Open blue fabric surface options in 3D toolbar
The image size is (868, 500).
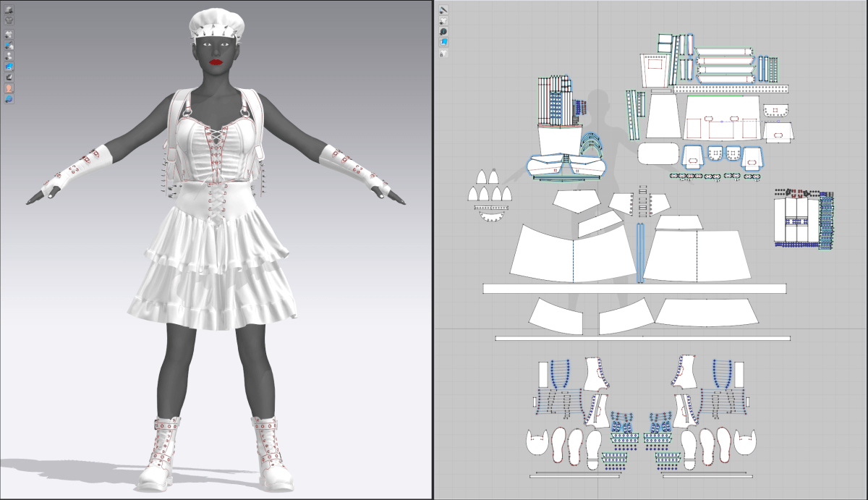point(9,66)
